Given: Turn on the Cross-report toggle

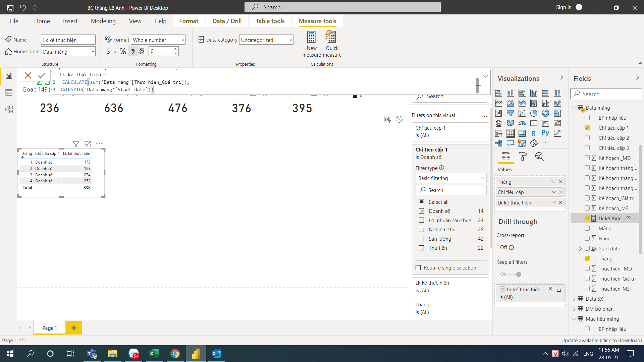Looking at the screenshot, I should [515, 247].
